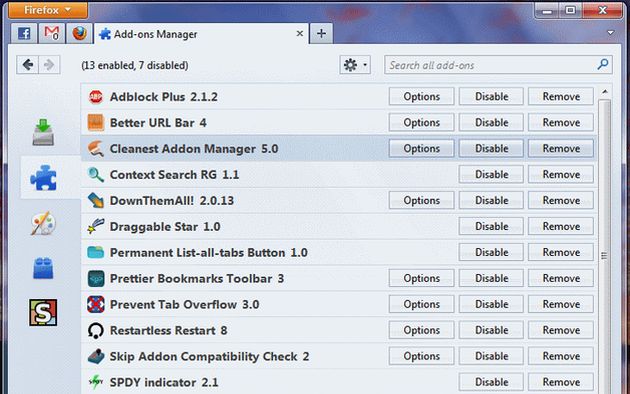The width and height of the screenshot is (630, 394).
Task: Open Options for Prevent Tab Overflow
Action: pos(421,304)
